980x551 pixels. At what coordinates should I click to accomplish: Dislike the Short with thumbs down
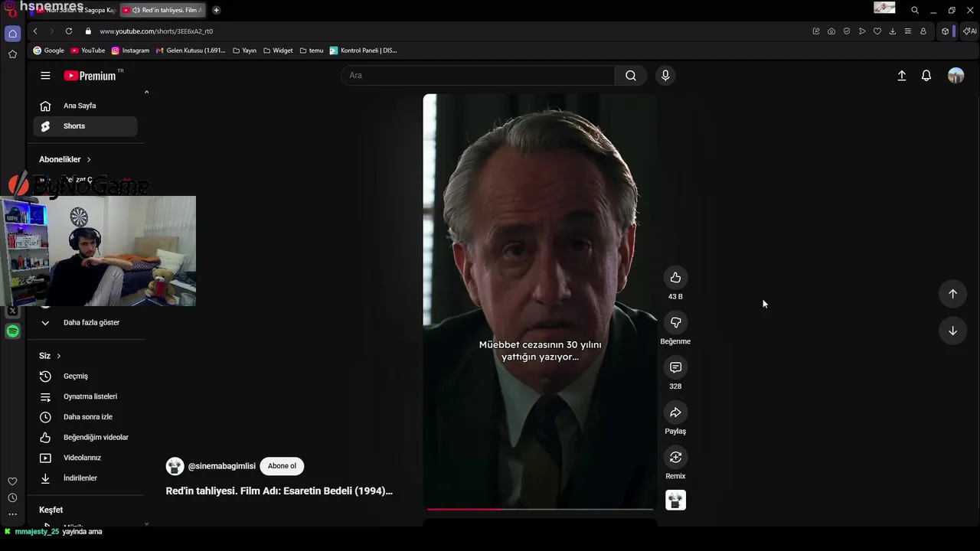click(x=675, y=323)
